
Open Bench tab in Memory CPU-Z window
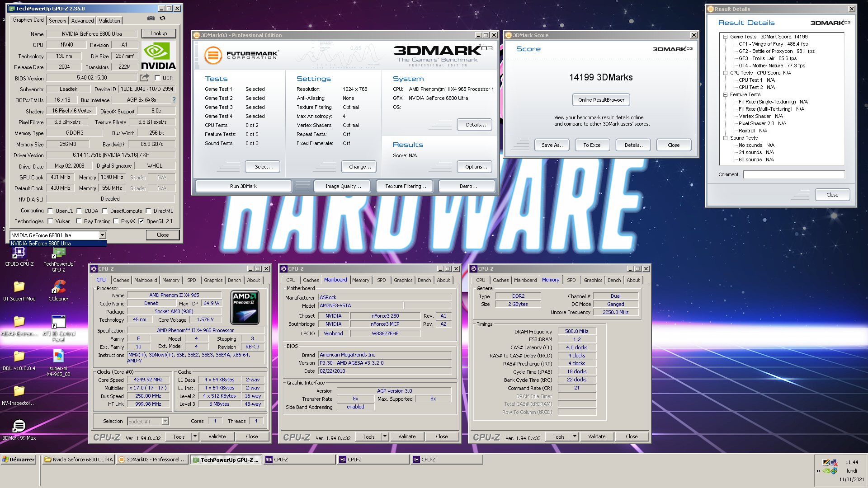(x=614, y=280)
